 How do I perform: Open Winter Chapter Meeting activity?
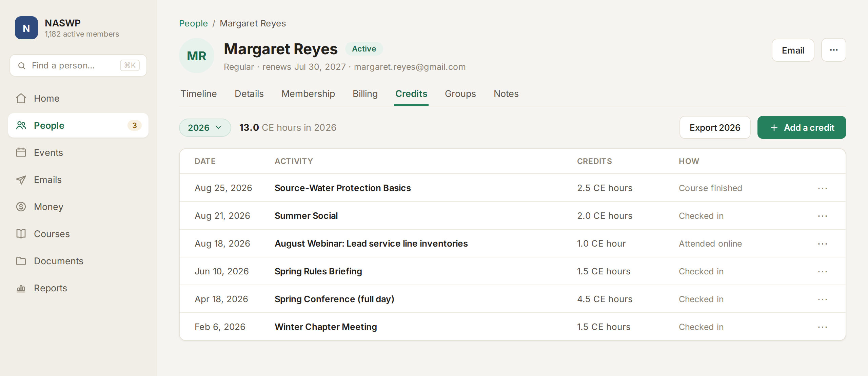tap(326, 327)
